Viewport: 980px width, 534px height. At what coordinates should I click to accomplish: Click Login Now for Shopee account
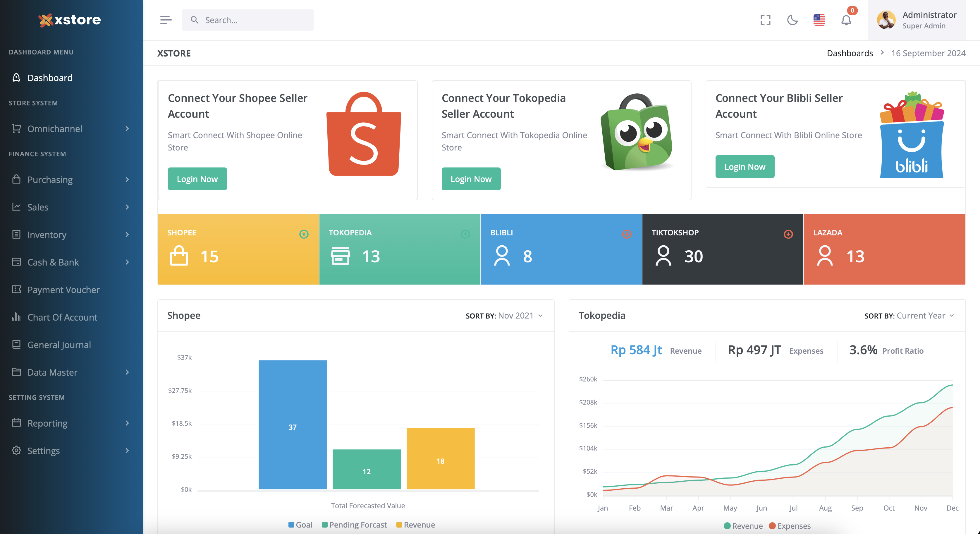[x=197, y=179]
